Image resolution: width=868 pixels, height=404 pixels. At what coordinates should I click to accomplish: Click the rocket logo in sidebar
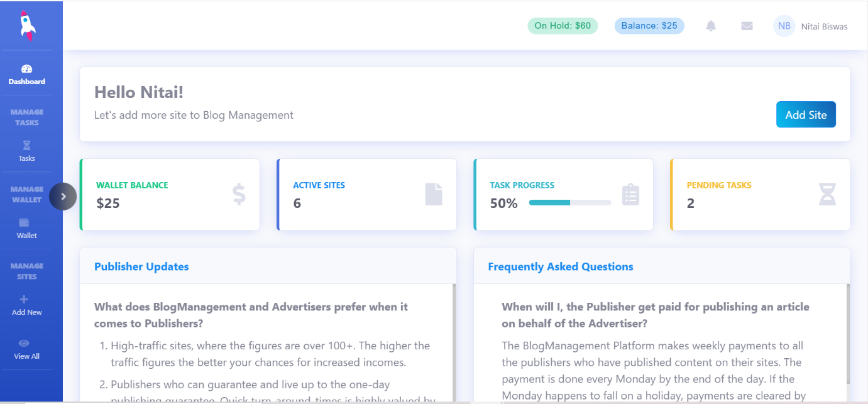pos(27,25)
